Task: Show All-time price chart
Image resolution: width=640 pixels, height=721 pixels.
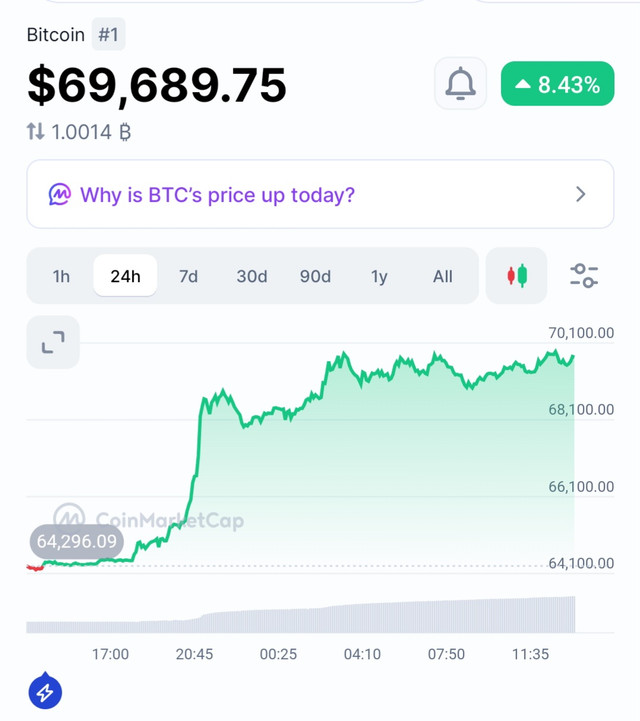Action: pyautogui.click(x=442, y=276)
